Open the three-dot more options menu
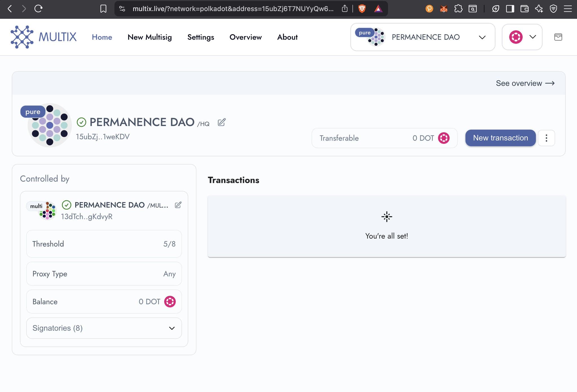The width and height of the screenshot is (577, 392). click(546, 138)
